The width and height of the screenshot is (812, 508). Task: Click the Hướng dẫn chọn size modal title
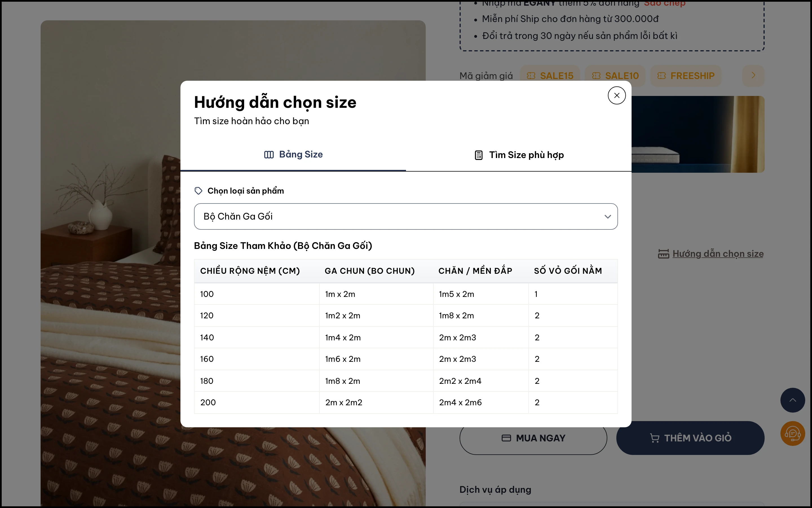pyautogui.click(x=275, y=102)
